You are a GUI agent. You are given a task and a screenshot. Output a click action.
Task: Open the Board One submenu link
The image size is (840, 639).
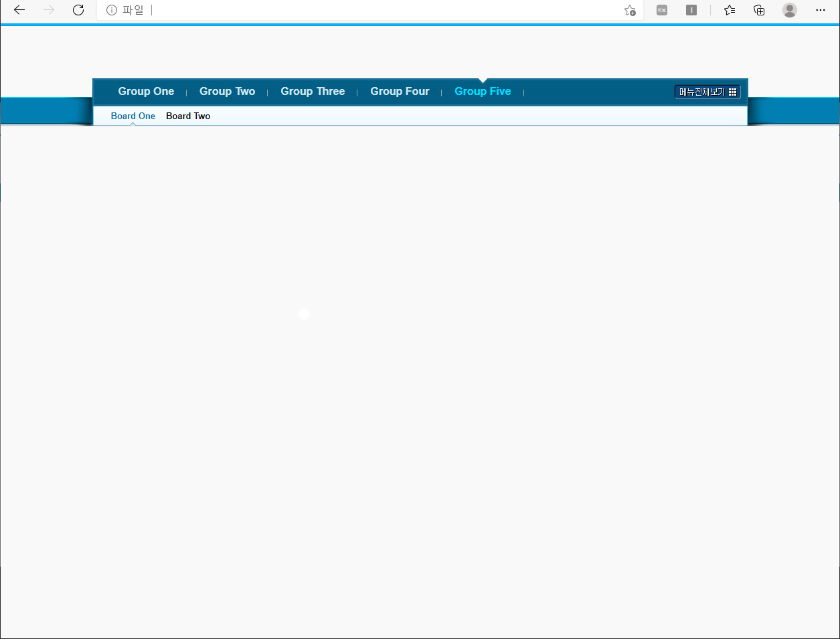click(x=133, y=116)
